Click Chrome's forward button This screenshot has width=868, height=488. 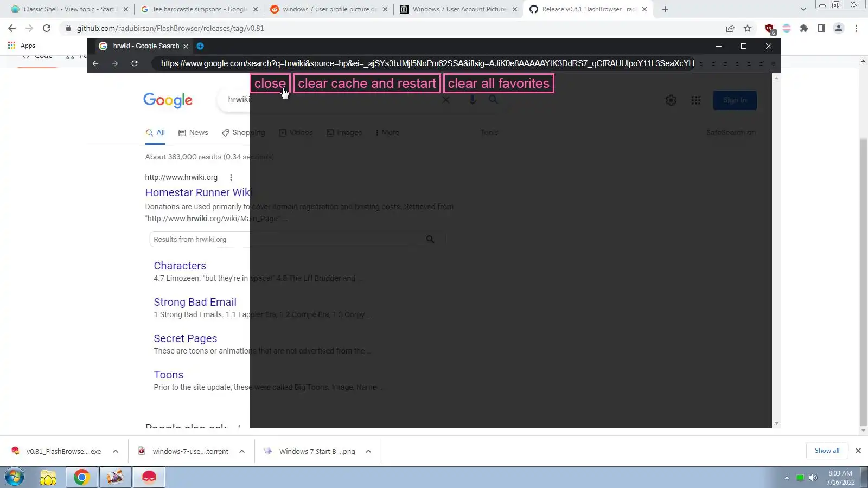(x=29, y=28)
